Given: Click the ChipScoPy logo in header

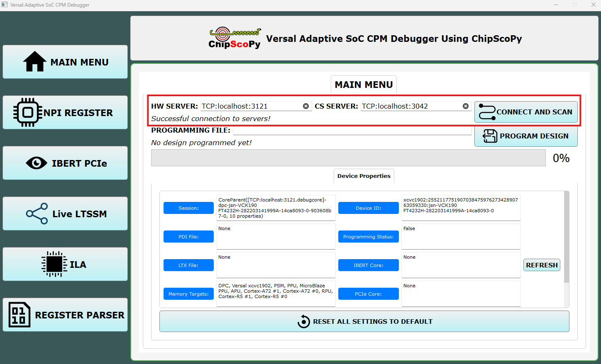Looking at the screenshot, I should pos(235,39).
